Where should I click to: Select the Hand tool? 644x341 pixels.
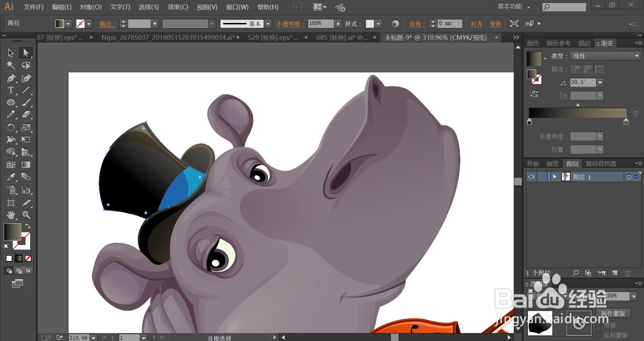pos(11,215)
